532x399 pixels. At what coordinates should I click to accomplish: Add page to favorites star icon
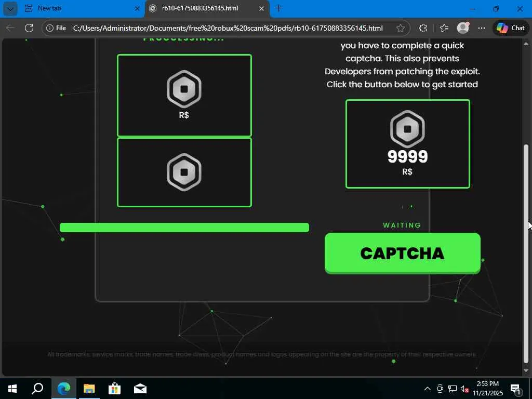coord(401,28)
